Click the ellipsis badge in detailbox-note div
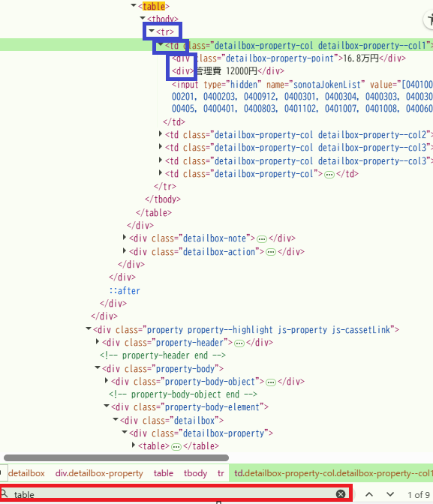433x504 pixels. tap(262, 238)
